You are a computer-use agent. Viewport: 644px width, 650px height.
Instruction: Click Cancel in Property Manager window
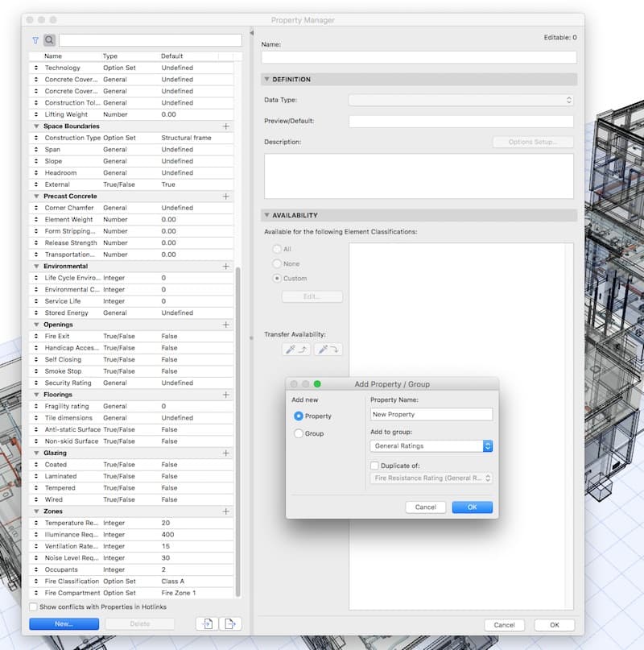(x=505, y=625)
